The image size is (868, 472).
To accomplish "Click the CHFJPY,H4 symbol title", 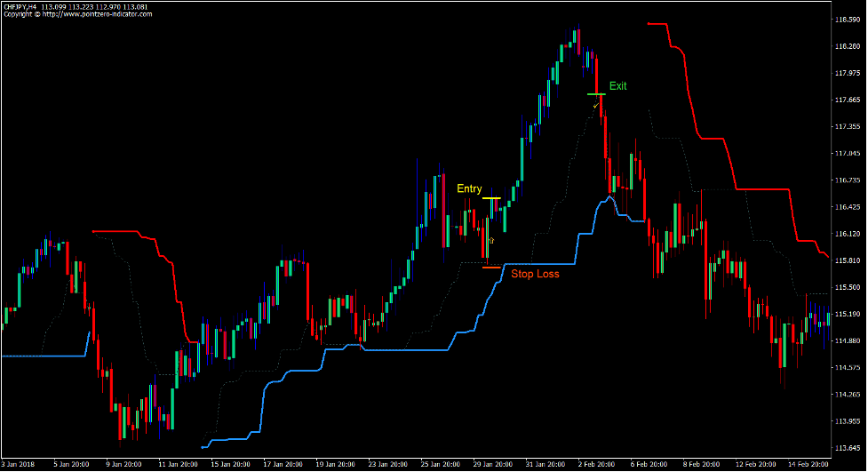I will click(25, 5).
